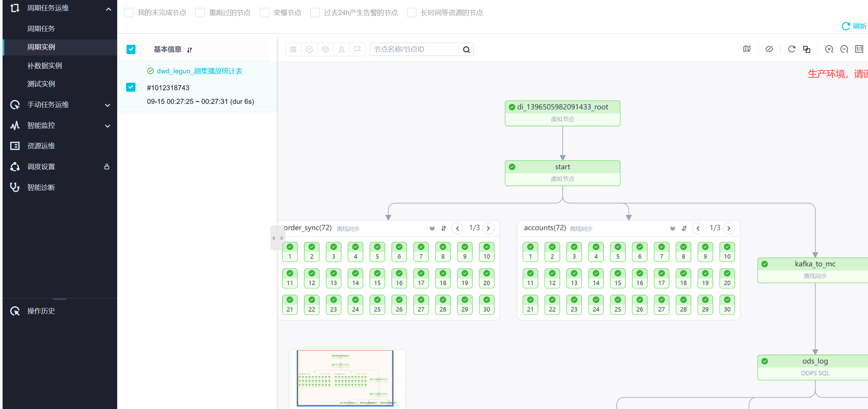This screenshot has width=868, height=409.
Task: Open 周期实例 in sidebar
Action: coord(41,47)
